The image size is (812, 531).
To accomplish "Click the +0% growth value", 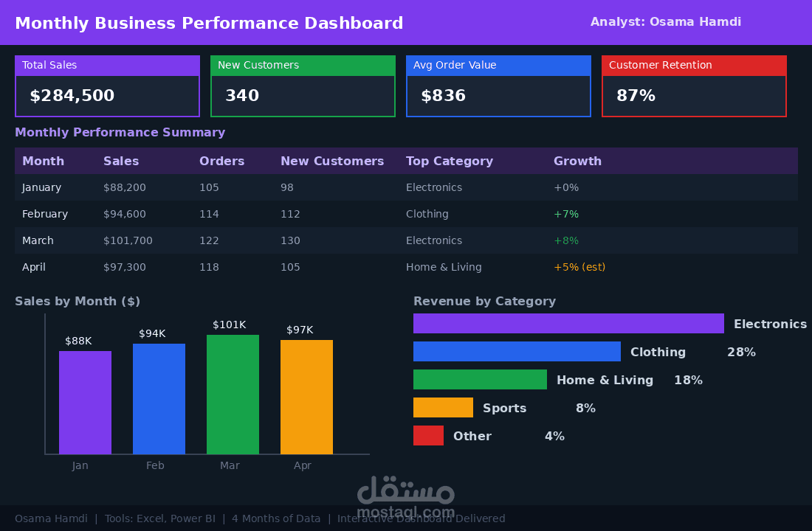I will pyautogui.click(x=566, y=187).
